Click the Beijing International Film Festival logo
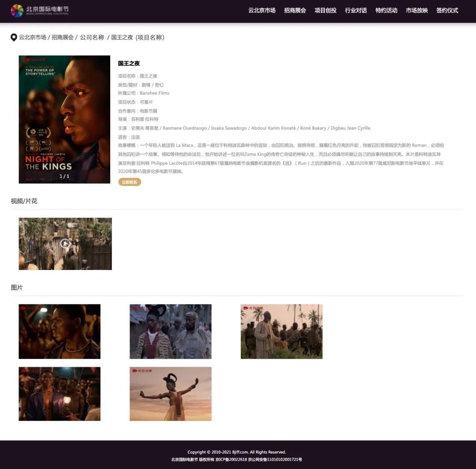 coord(40,10)
